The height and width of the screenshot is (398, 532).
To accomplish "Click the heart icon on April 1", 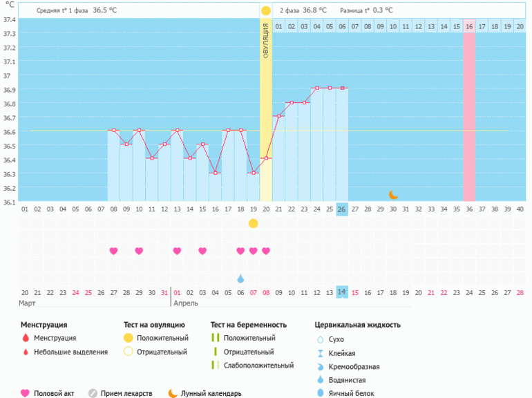I will tap(177, 251).
